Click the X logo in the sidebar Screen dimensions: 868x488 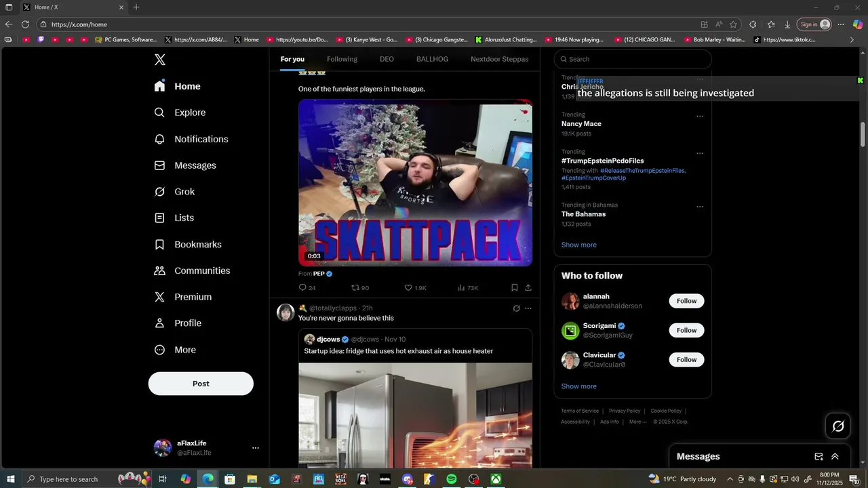(x=160, y=60)
